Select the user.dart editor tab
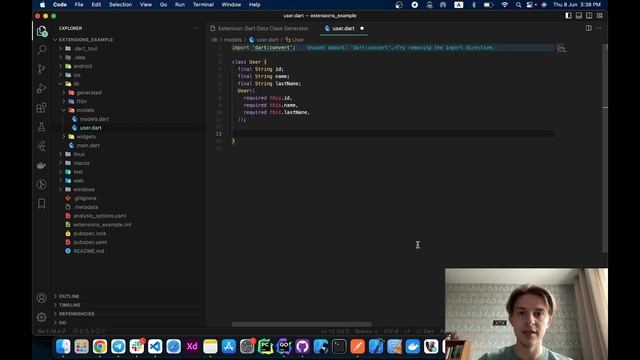640x360 pixels. 343,29
